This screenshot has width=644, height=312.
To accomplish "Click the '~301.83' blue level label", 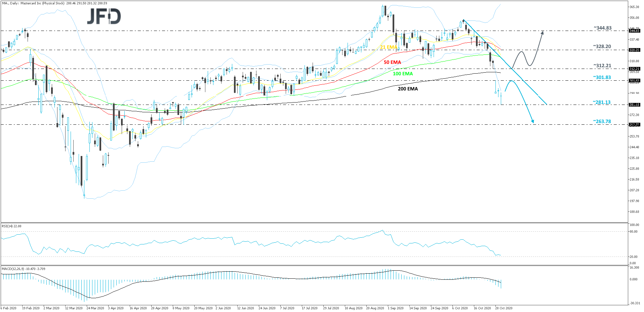I will (x=602, y=77).
